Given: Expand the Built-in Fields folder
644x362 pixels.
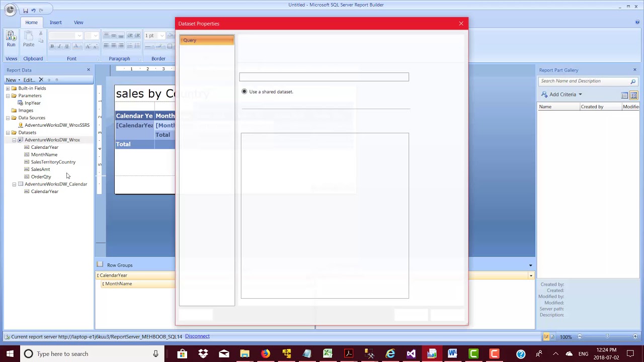Looking at the screenshot, I should pyautogui.click(x=8, y=88).
